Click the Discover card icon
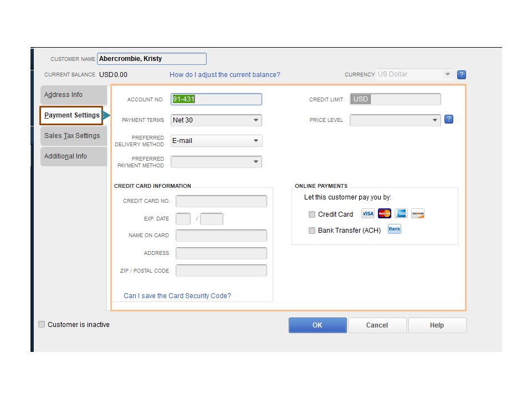The image size is (532, 399). (417, 213)
